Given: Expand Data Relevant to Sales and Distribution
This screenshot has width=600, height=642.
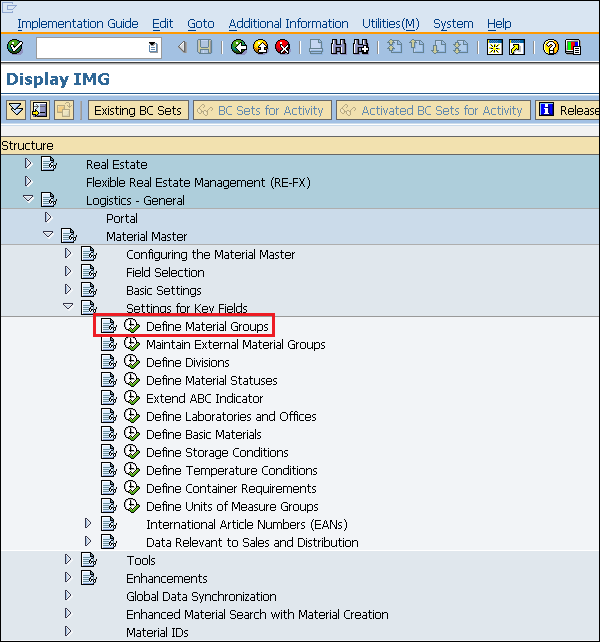Looking at the screenshot, I should click(88, 542).
